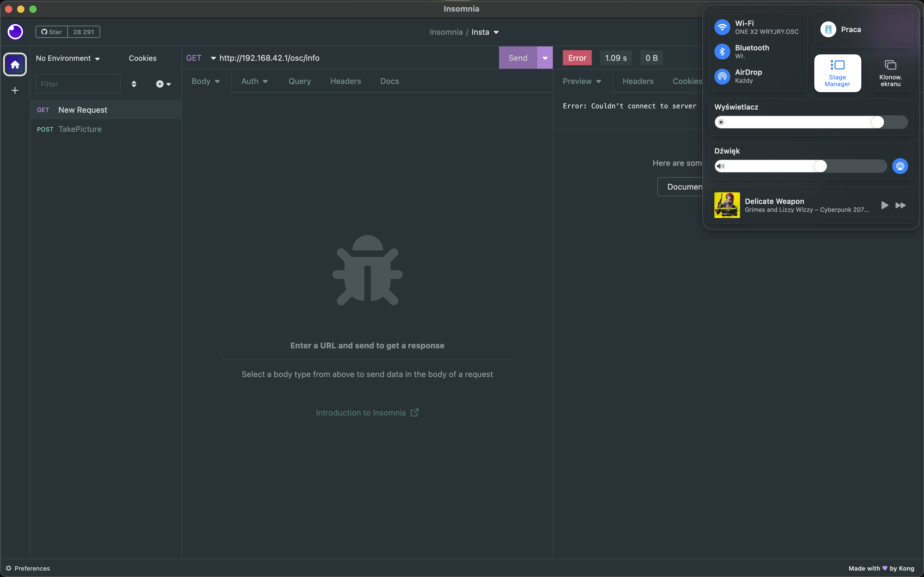Open the Docs tab of the request

389,81
